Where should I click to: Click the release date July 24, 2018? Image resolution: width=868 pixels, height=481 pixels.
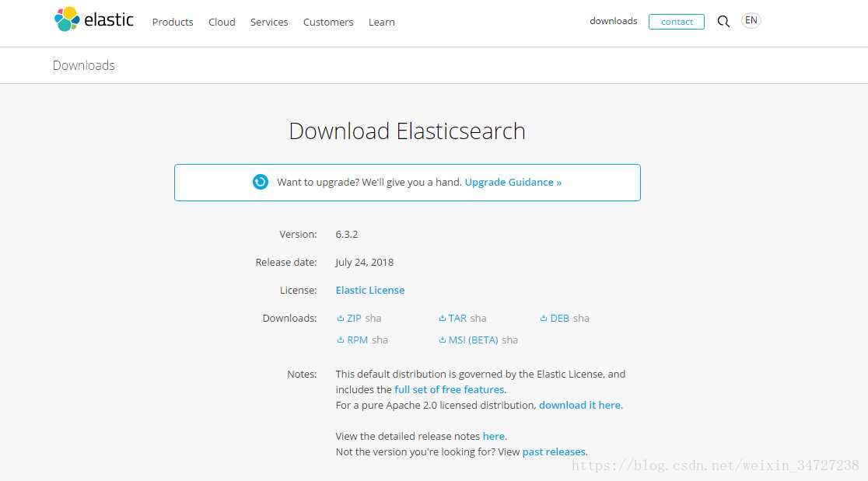coord(364,263)
